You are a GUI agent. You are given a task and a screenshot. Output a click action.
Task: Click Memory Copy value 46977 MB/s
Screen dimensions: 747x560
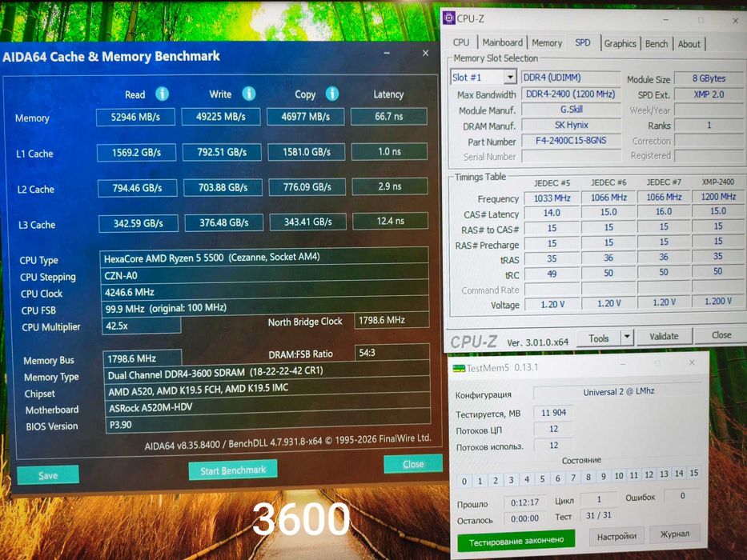305,116
